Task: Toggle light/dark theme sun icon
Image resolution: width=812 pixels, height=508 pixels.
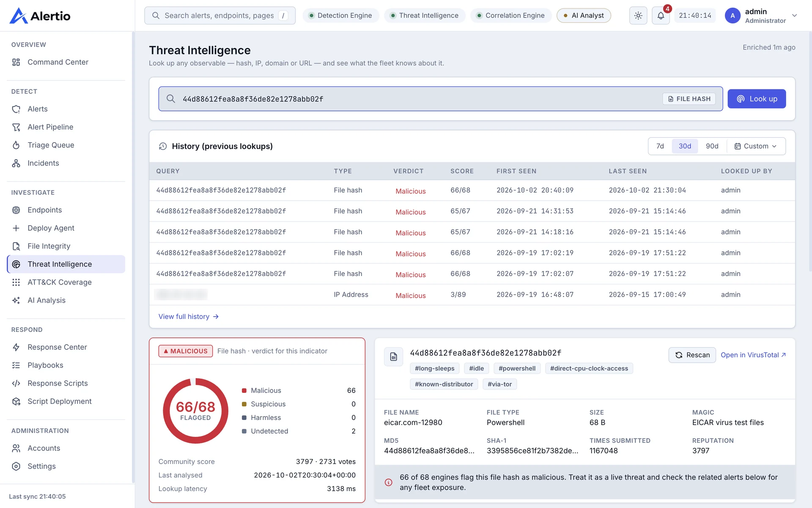Action: (638, 16)
